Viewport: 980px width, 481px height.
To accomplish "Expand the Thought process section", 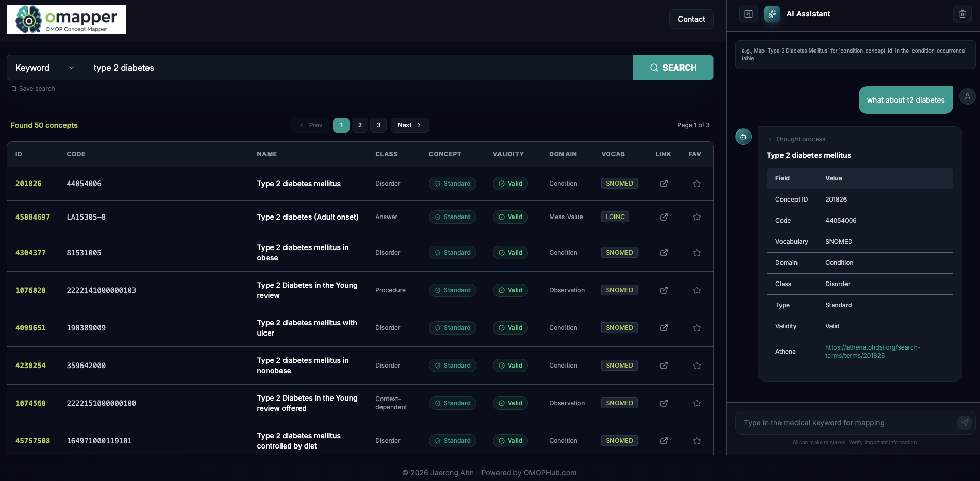I will (796, 139).
